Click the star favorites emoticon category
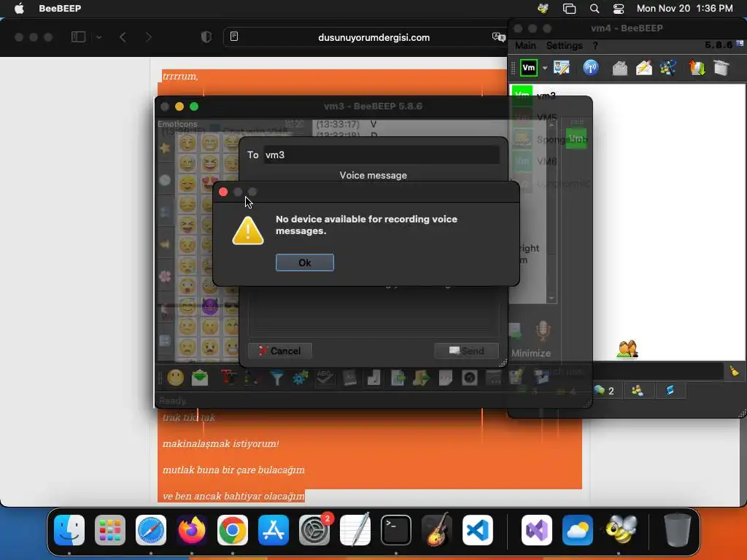The height and width of the screenshot is (560, 747). [165, 147]
